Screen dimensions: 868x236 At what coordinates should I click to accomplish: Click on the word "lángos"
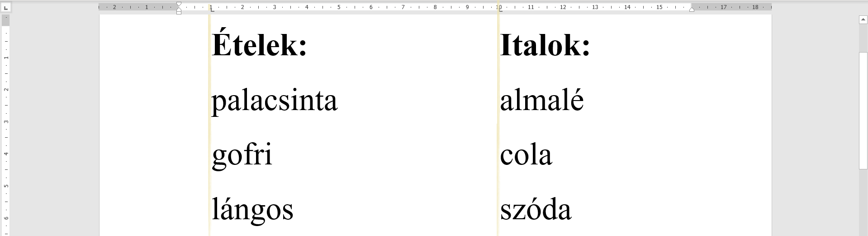pyautogui.click(x=252, y=210)
